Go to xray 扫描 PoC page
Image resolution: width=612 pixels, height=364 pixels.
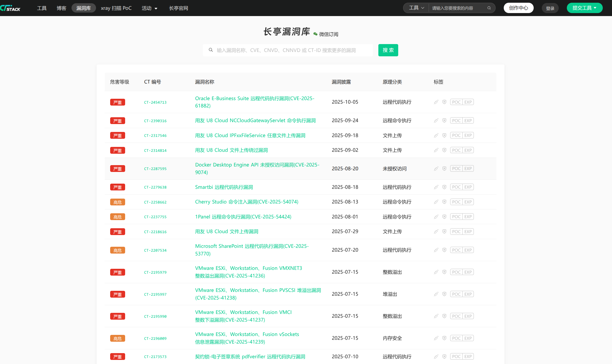click(x=116, y=8)
